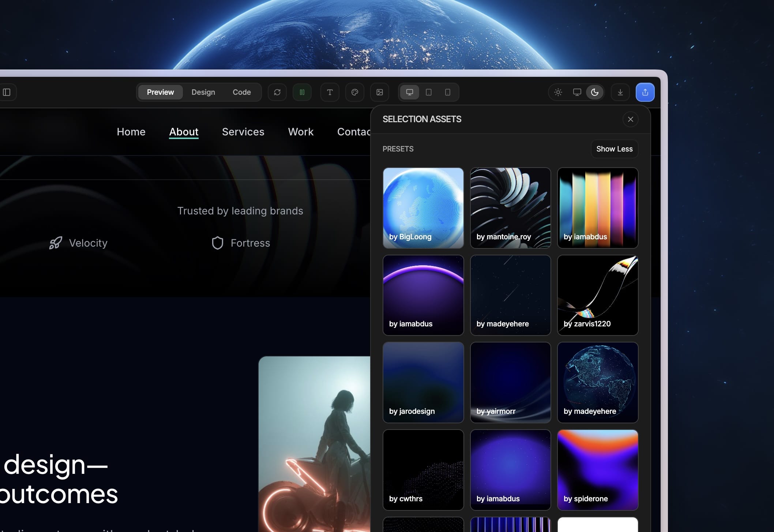Switch to mobile viewport

pyautogui.click(x=448, y=92)
